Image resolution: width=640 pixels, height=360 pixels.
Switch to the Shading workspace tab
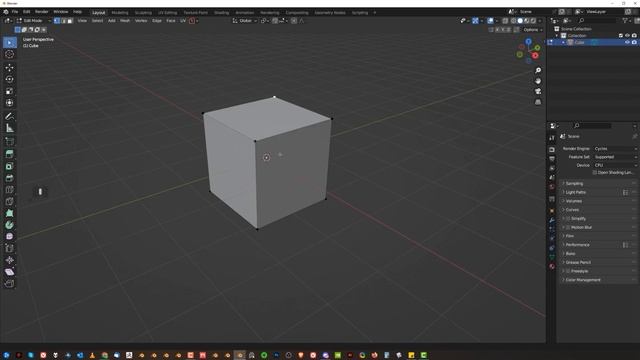[222, 13]
